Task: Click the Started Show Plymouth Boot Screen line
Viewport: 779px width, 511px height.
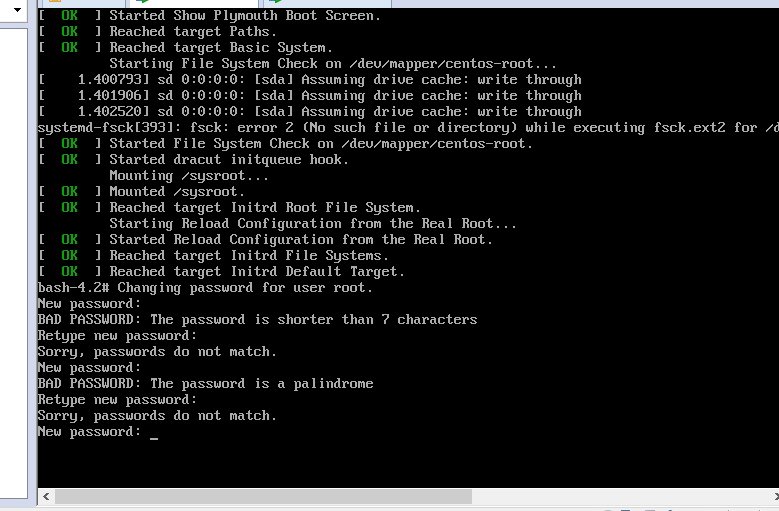Action: tap(245, 16)
